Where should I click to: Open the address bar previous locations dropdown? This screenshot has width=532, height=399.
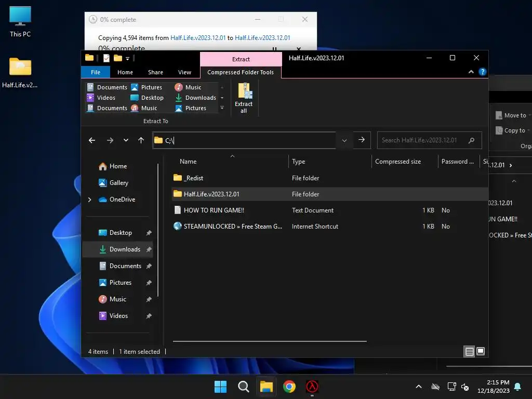click(x=344, y=140)
